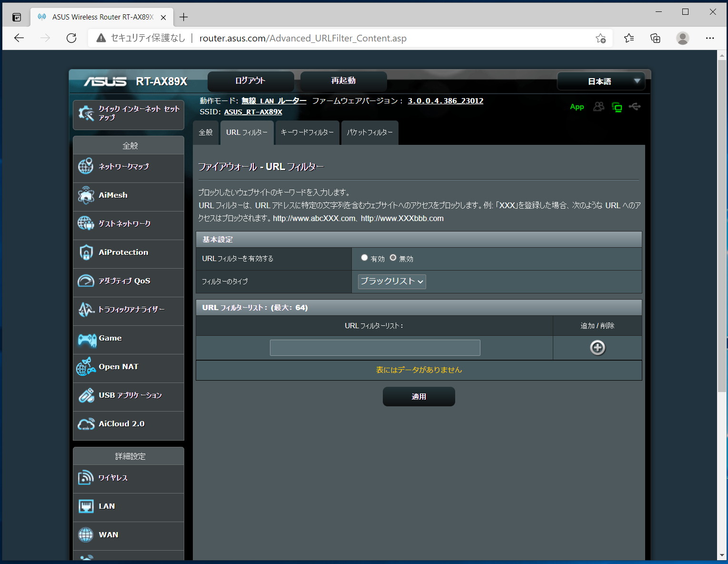Switch to パケットフィルター tab
Image resolution: width=728 pixels, height=564 pixels.
(x=370, y=132)
